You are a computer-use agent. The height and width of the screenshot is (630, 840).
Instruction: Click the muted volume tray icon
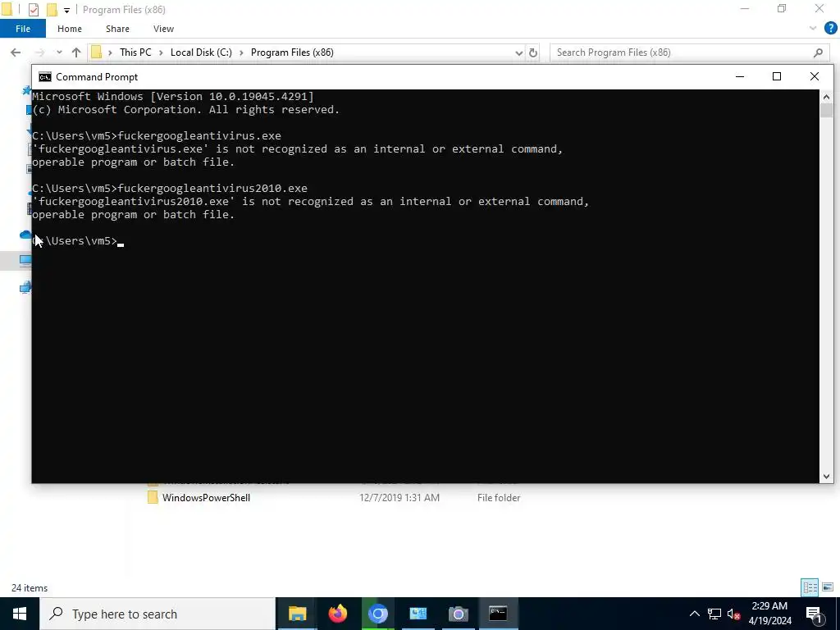pos(734,614)
